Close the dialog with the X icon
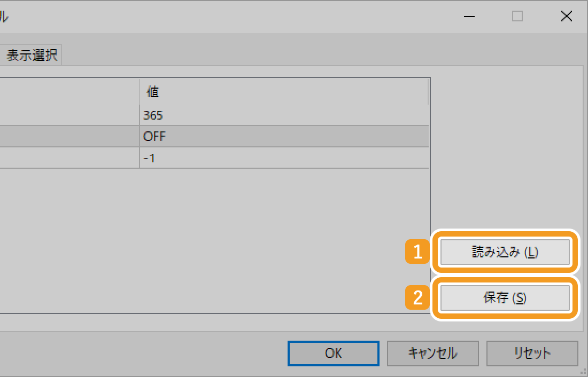 [x=566, y=17]
